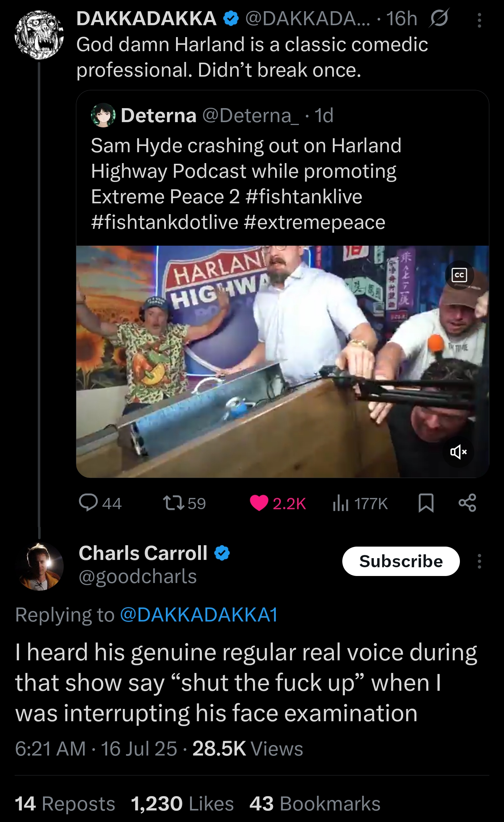Tap the #extremepeace hashtag
Viewport: 504px width, 822px height.
point(314,222)
